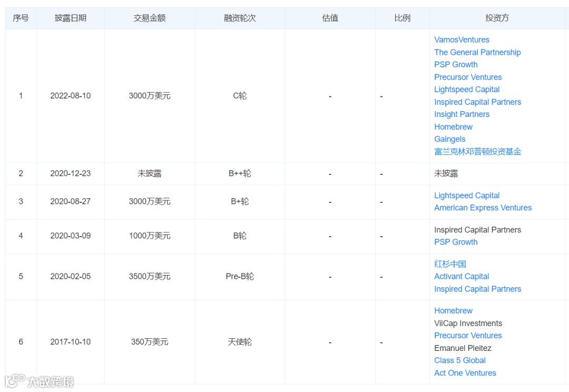Click row number 1
Screen dimensions: 569x392
tap(21, 96)
